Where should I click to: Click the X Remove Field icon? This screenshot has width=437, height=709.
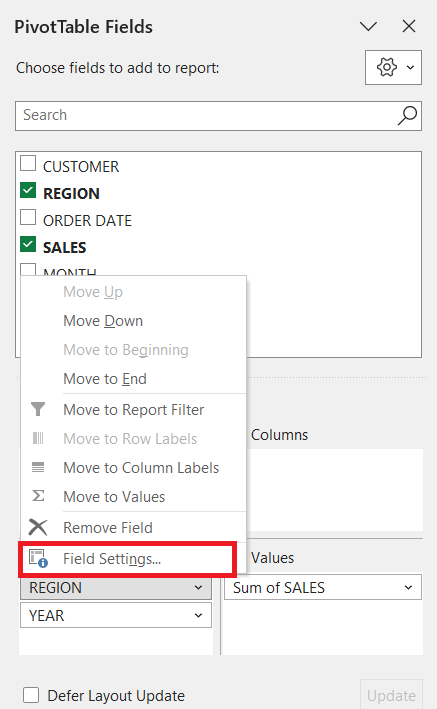coord(38,527)
